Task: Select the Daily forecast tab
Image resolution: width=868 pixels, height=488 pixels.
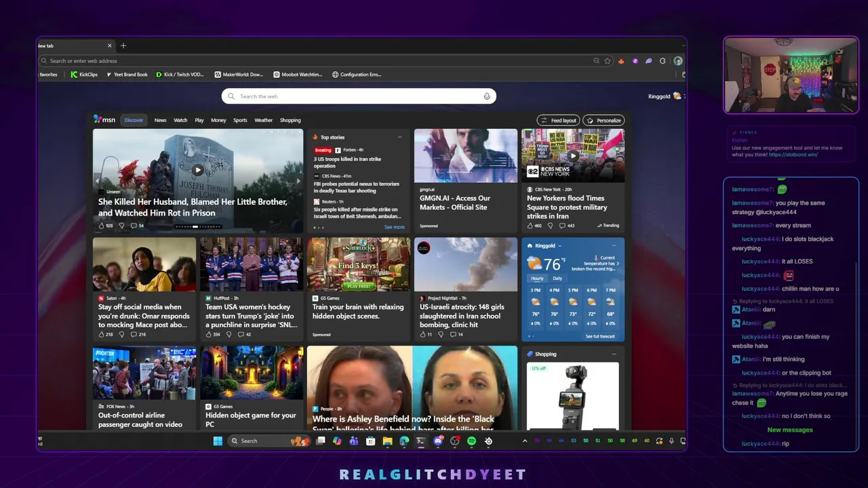Action: pos(557,278)
